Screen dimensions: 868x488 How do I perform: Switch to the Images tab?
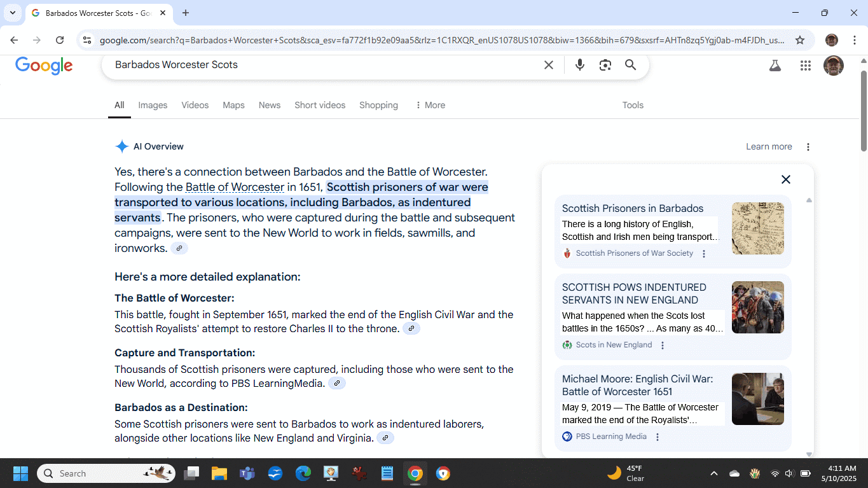coord(153,106)
